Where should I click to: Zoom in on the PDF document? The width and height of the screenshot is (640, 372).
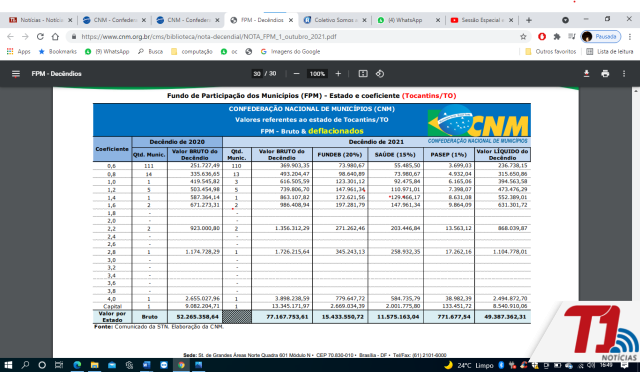pyautogui.click(x=338, y=74)
